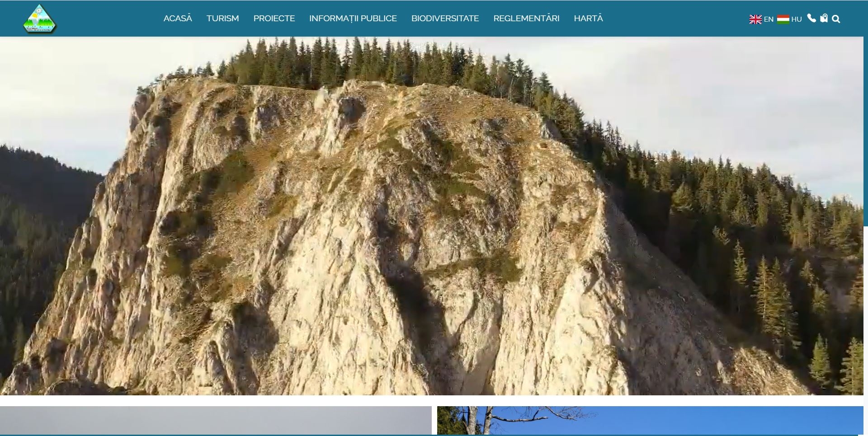Open the HARTĂ menu item
Screen dimensions: 868x436
pyautogui.click(x=588, y=19)
